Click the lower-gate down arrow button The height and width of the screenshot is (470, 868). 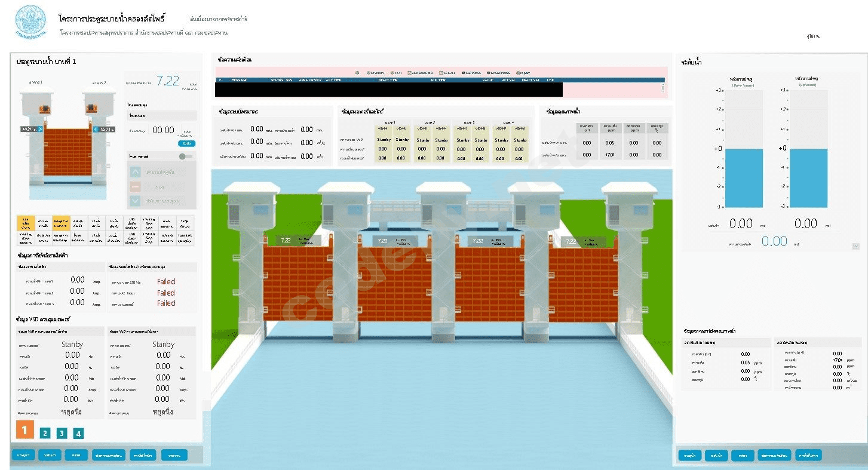point(135,201)
